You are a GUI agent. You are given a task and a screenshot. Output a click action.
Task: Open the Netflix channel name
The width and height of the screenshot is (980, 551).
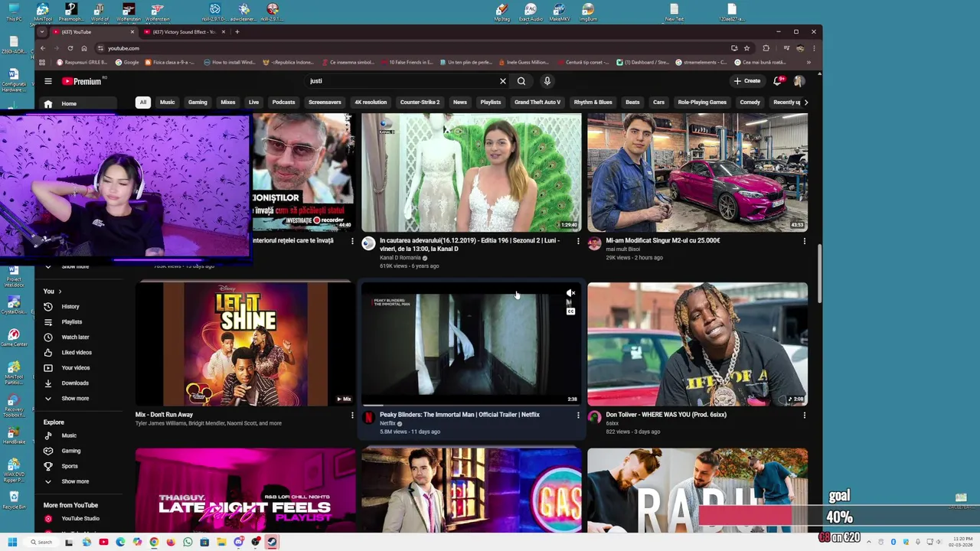(x=387, y=423)
